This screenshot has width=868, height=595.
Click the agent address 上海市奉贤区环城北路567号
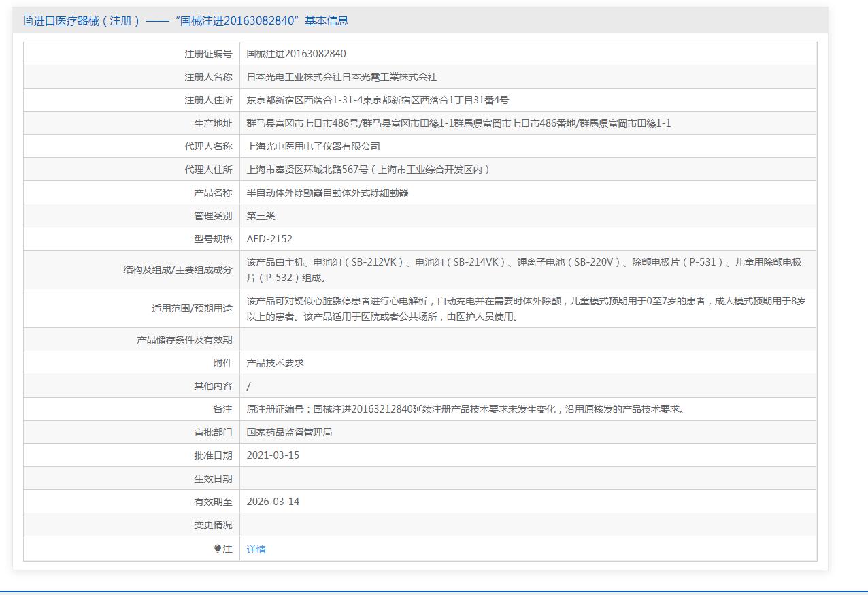point(368,170)
